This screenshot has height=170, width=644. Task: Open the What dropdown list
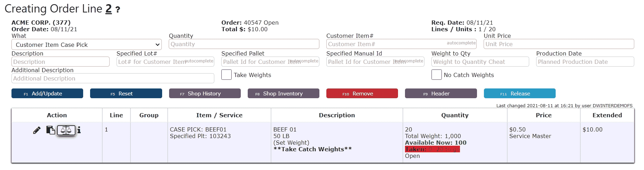point(87,44)
